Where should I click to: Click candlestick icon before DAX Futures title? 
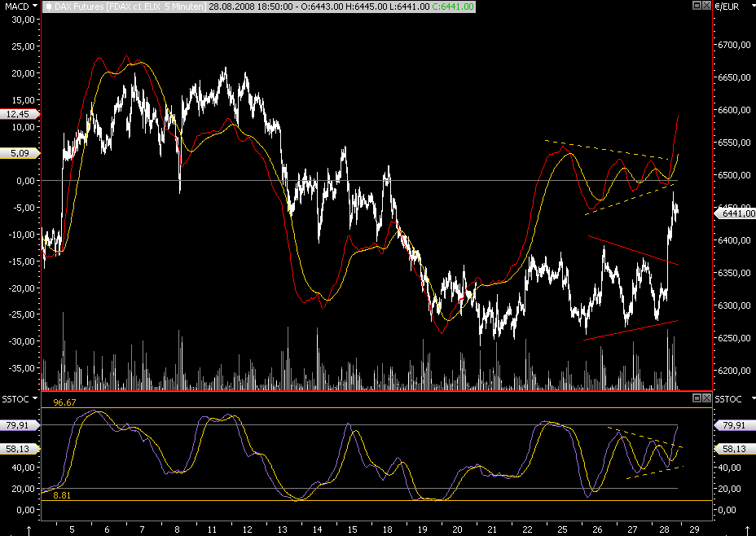pos(48,7)
